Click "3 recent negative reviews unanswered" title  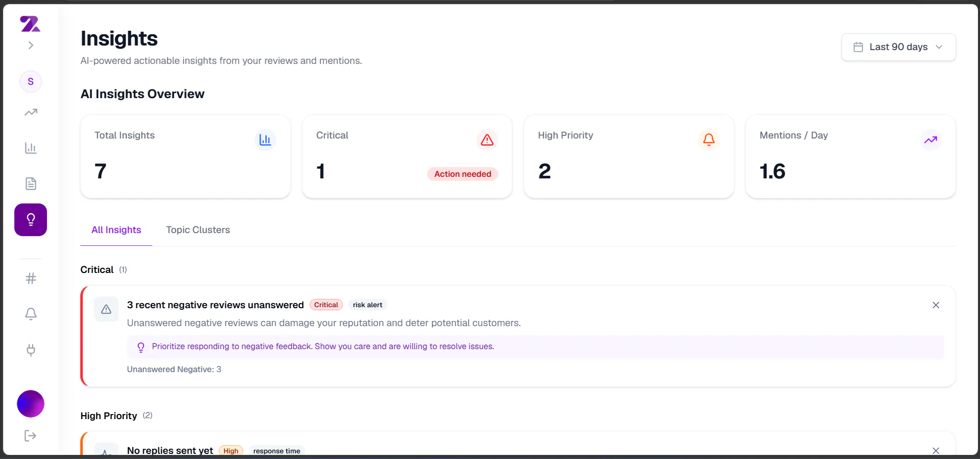(215, 305)
